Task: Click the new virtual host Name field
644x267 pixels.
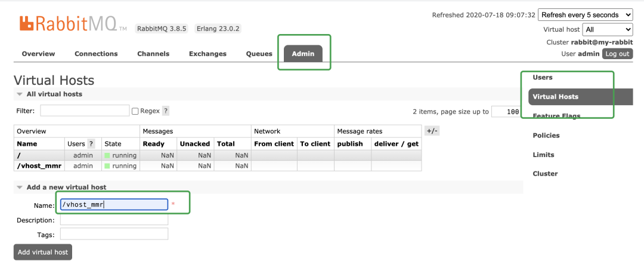Action: coord(114,204)
